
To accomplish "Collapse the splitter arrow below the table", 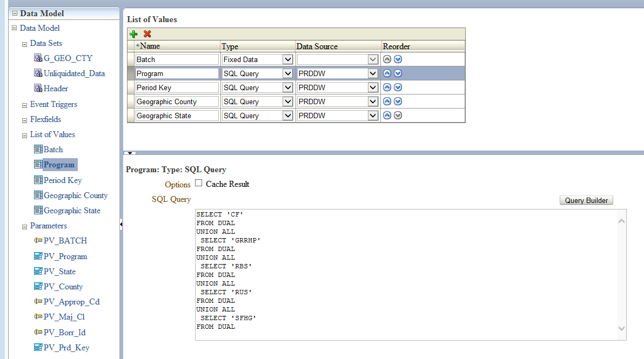I will [130, 153].
